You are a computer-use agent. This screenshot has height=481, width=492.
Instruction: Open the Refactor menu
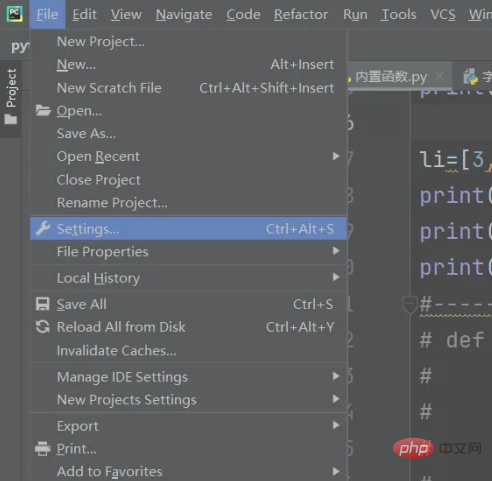pos(301,15)
